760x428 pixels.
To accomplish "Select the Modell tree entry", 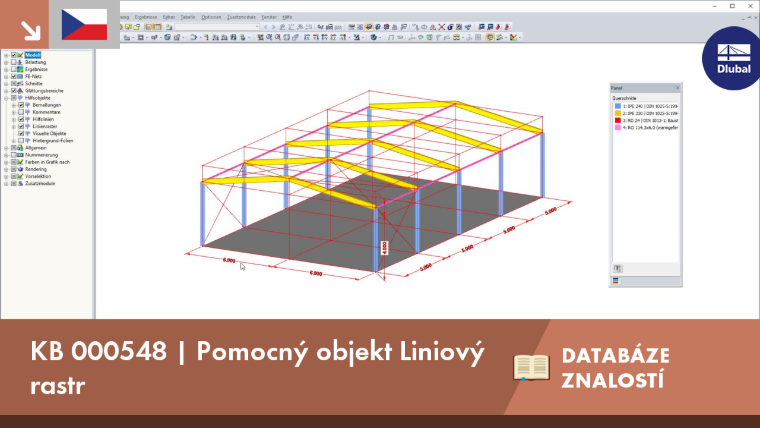I will [32, 55].
